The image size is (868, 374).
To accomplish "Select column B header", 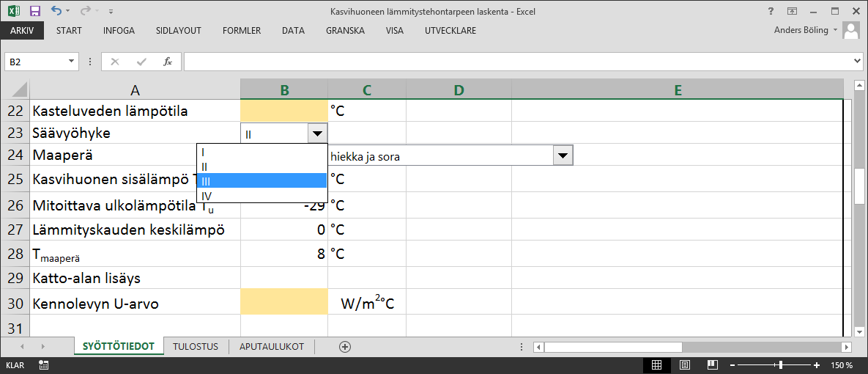I will click(284, 89).
